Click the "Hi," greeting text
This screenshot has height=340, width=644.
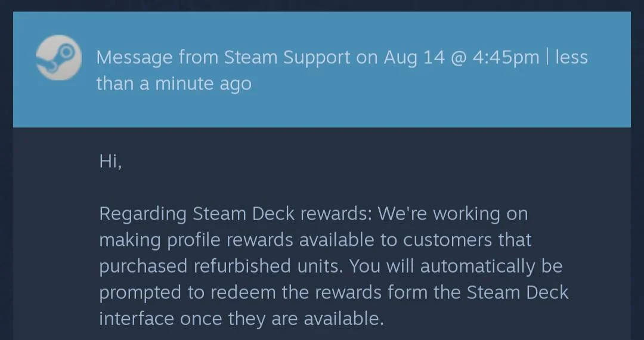click(111, 162)
